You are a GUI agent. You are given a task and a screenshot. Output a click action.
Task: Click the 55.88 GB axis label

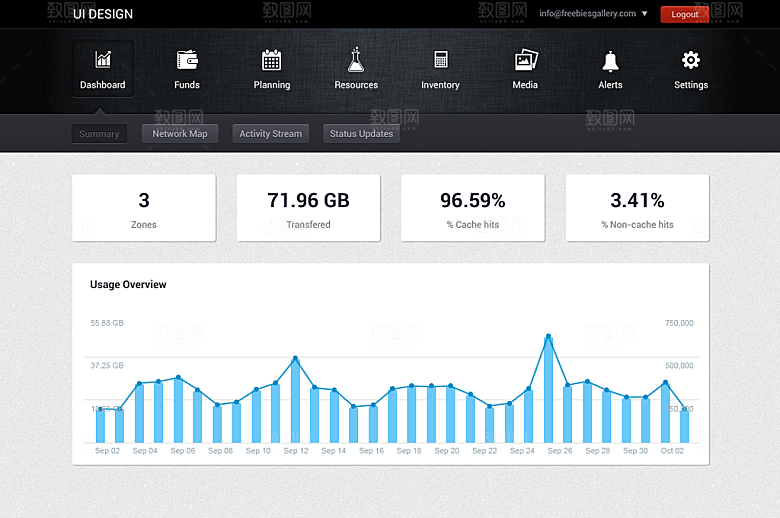coord(107,323)
